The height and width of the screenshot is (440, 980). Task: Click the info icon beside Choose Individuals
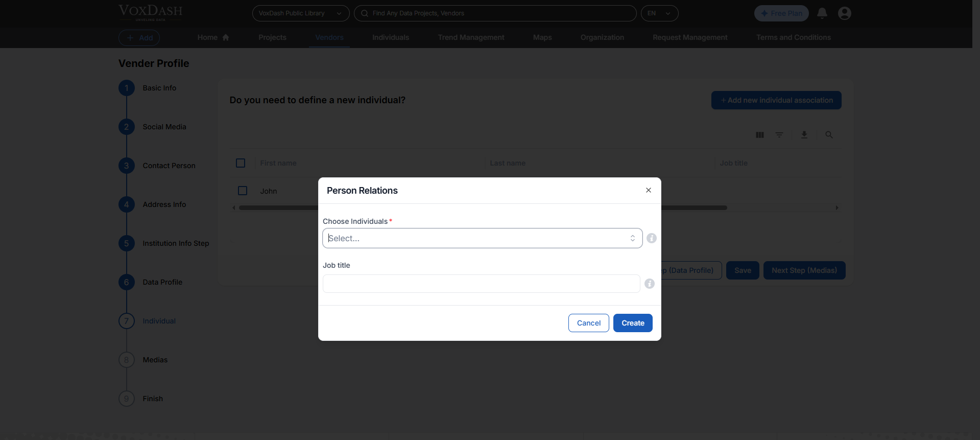[x=652, y=238]
